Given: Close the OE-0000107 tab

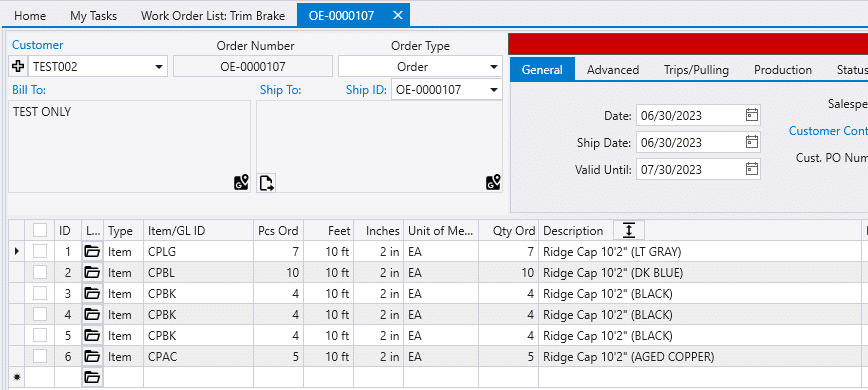Looking at the screenshot, I should 397,15.
